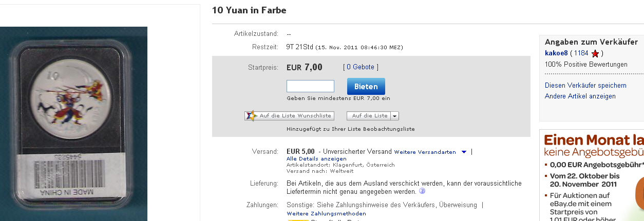Click the Auf die Liste button
This screenshot has height=221, width=644.
point(369,116)
